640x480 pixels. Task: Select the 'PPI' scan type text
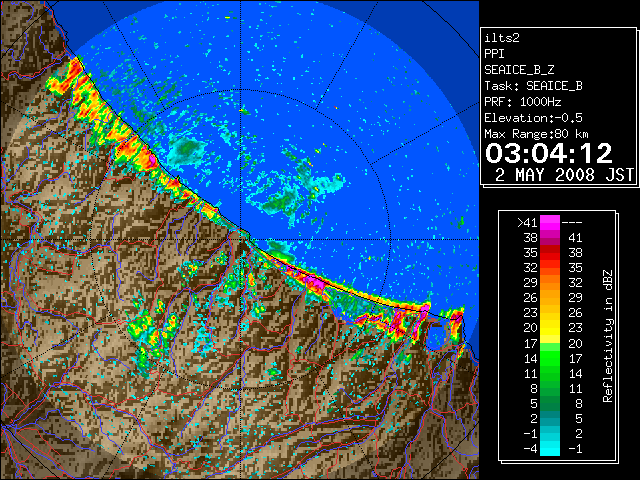pos(494,54)
